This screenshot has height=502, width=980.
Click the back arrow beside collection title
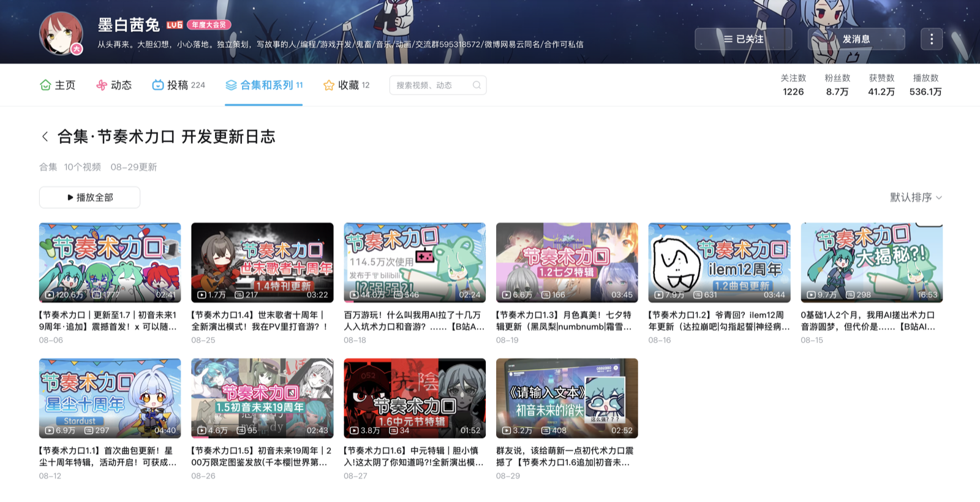[45, 137]
